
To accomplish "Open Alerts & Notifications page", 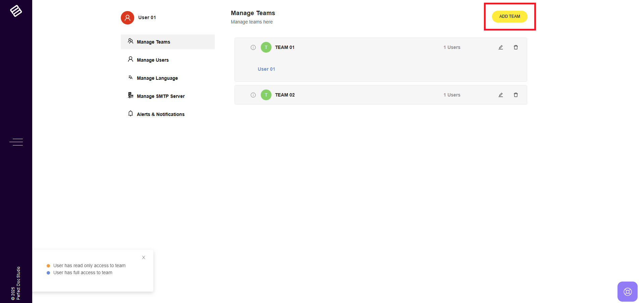I will pos(160,114).
